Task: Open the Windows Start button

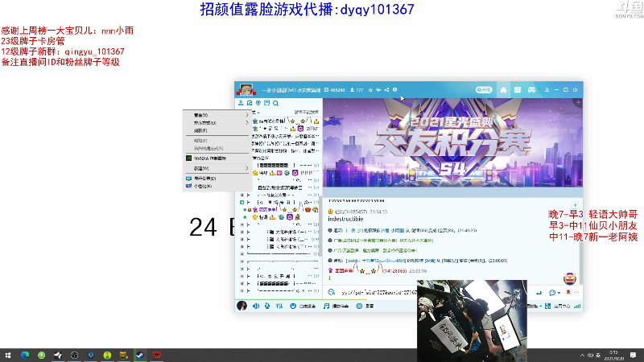Action: click(8, 356)
